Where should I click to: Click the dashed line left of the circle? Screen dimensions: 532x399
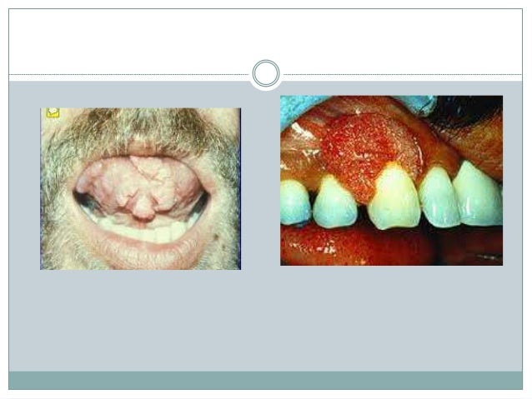pos(129,75)
